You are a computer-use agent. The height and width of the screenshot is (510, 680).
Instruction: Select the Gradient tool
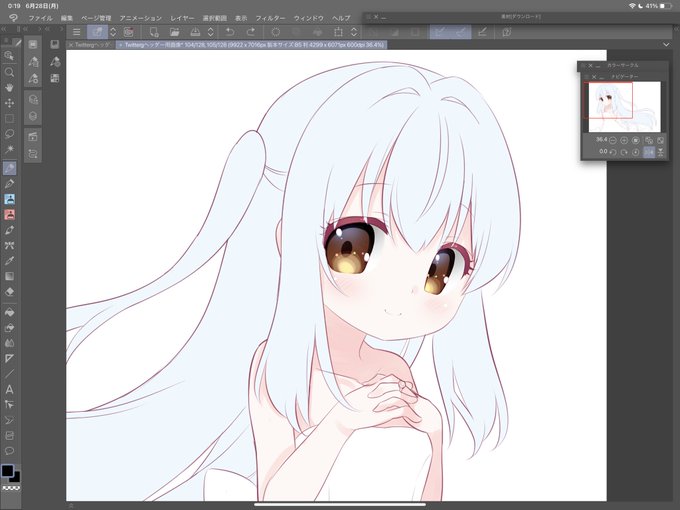9,276
